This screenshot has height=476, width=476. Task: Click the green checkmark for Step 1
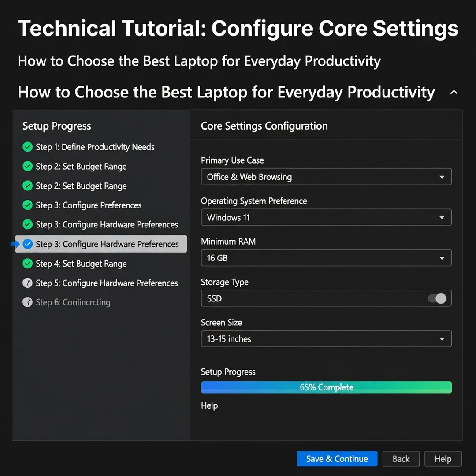(28, 147)
